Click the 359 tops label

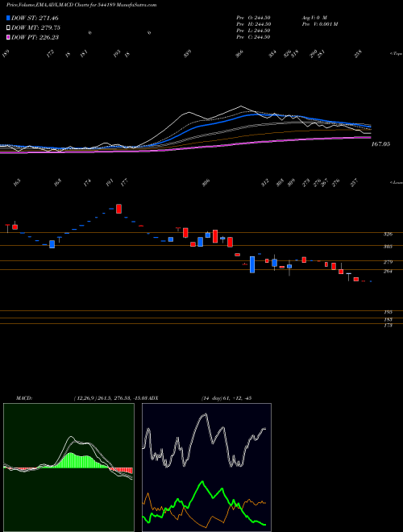(x=188, y=54)
